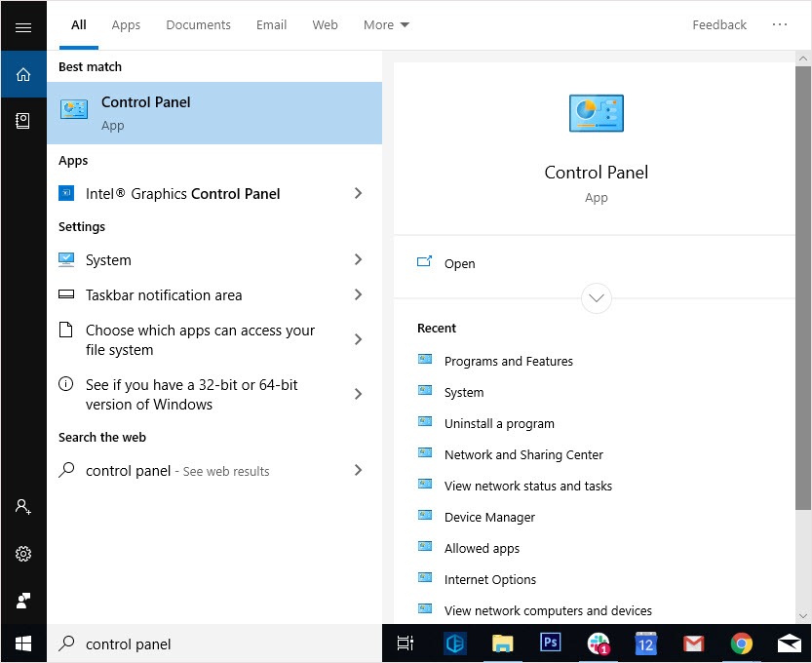Click the Taskbar notification area icon
This screenshot has height=663, width=812.
coord(66,294)
